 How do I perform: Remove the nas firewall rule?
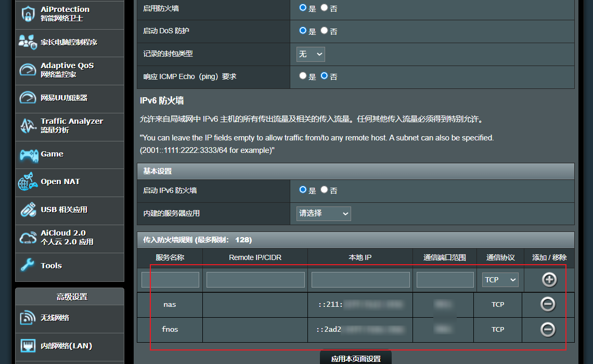(548, 304)
